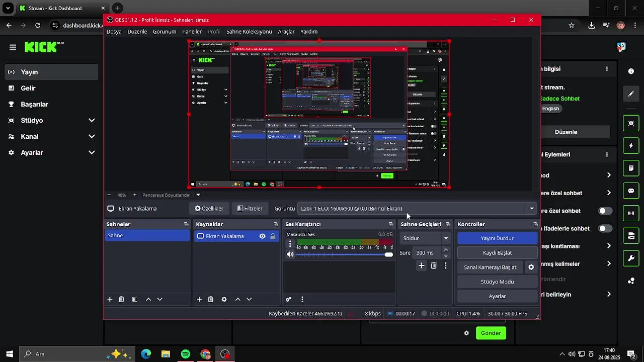Open the 'kısıtlaması' row chevron in Kick panel
This screenshot has width=644, height=362.
(609, 246)
